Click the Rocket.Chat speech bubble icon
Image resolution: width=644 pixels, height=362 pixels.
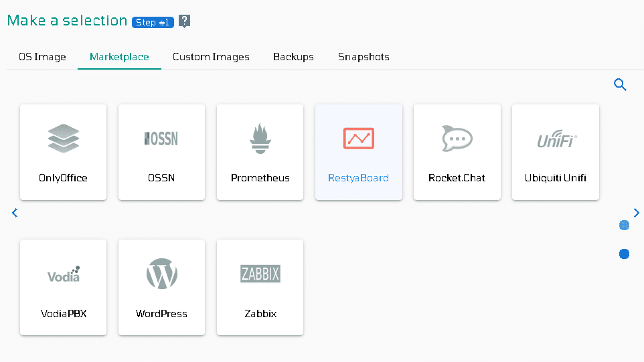pyautogui.click(x=457, y=139)
